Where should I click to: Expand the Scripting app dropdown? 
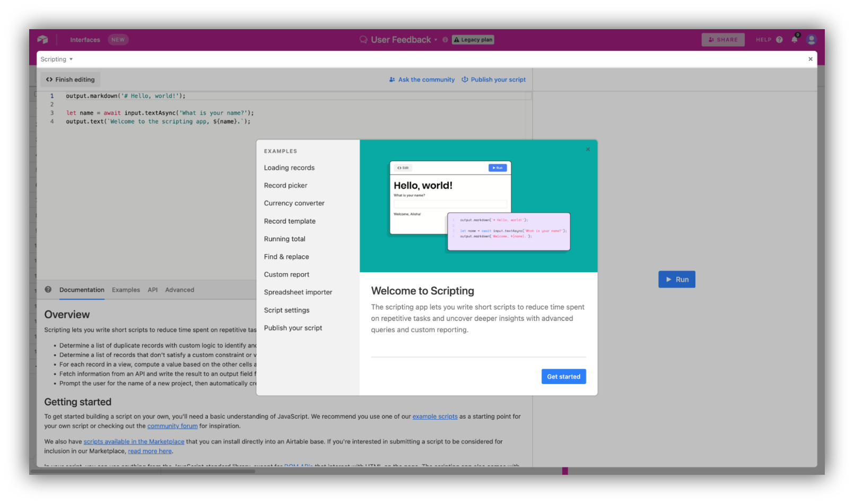57,59
